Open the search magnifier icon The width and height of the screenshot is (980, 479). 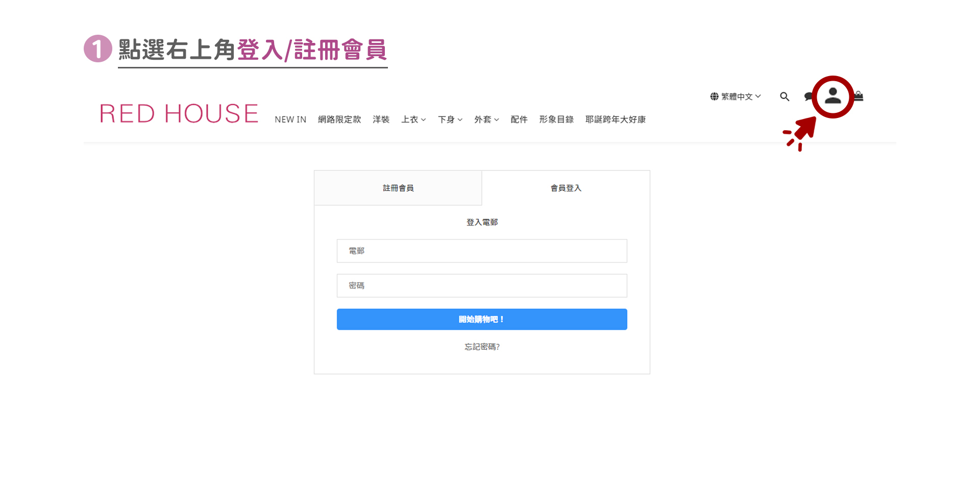[785, 97]
